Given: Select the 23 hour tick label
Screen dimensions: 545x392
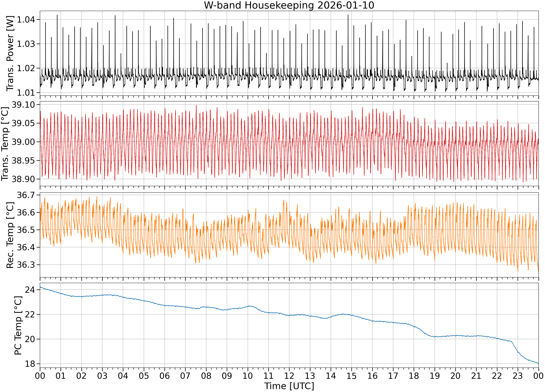Looking at the screenshot, I should [518, 376].
